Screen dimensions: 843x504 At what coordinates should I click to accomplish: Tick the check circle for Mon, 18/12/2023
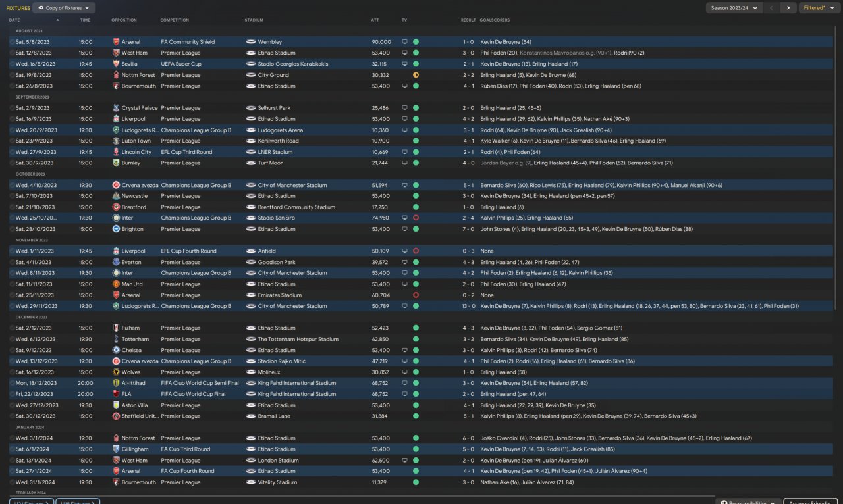[x=12, y=383]
